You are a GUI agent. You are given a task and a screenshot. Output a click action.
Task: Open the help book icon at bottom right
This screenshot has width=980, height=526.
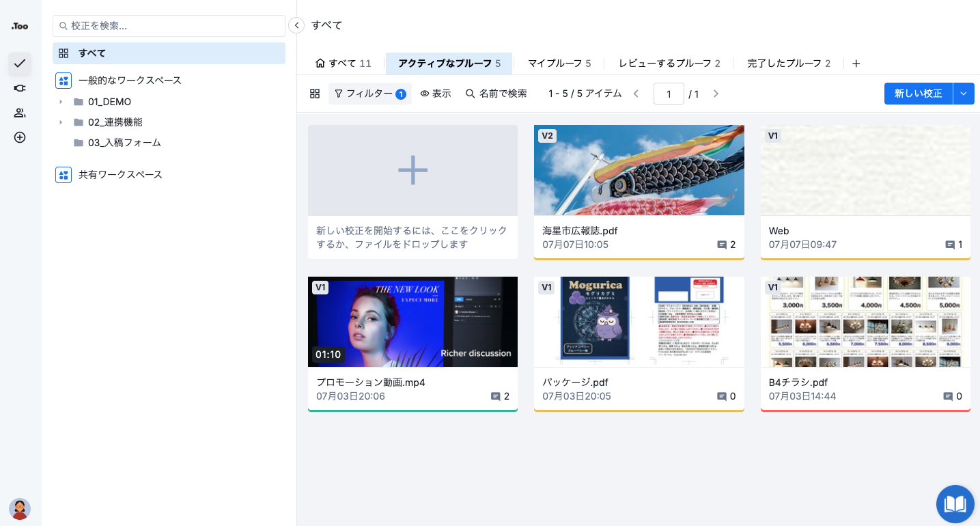955,504
